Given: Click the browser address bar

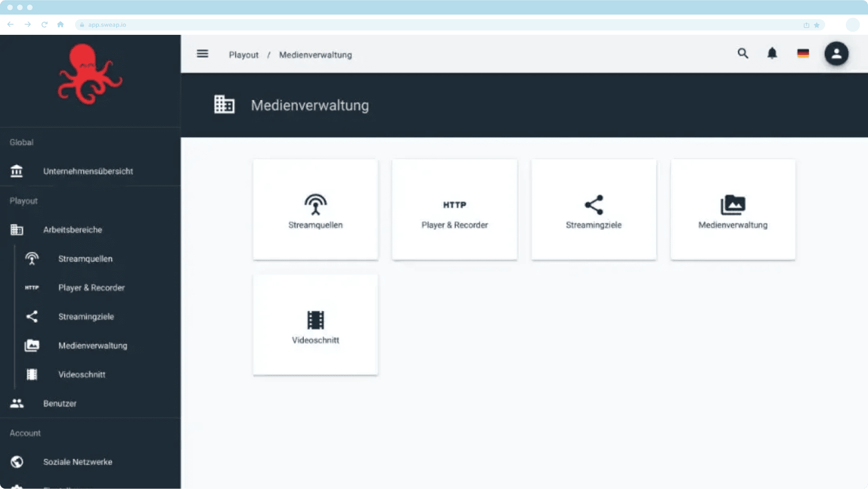Looking at the screenshot, I should click(x=434, y=25).
